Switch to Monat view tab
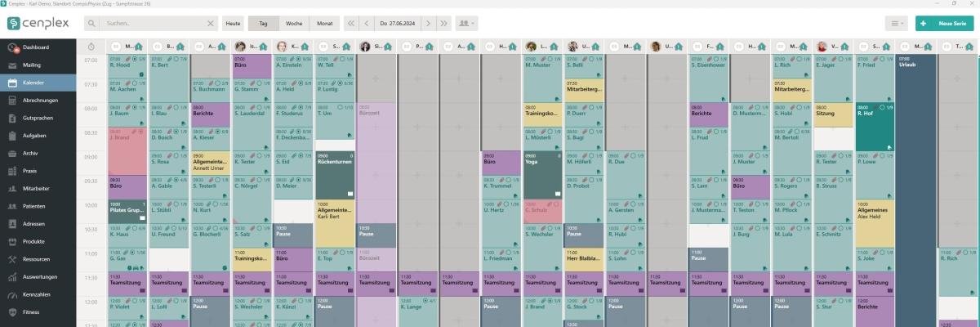Image resolution: width=980 pixels, height=327 pixels. point(323,24)
